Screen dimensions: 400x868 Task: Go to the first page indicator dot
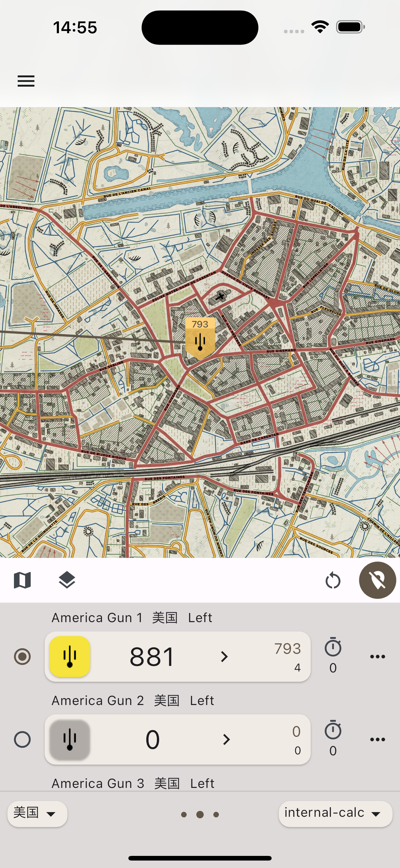184,814
